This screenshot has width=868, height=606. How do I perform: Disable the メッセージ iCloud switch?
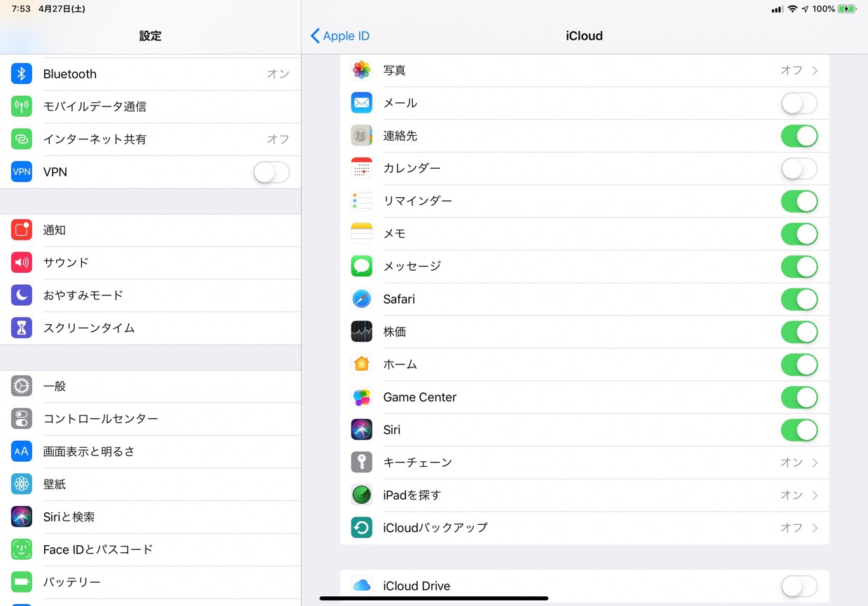pyautogui.click(x=799, y=267)
